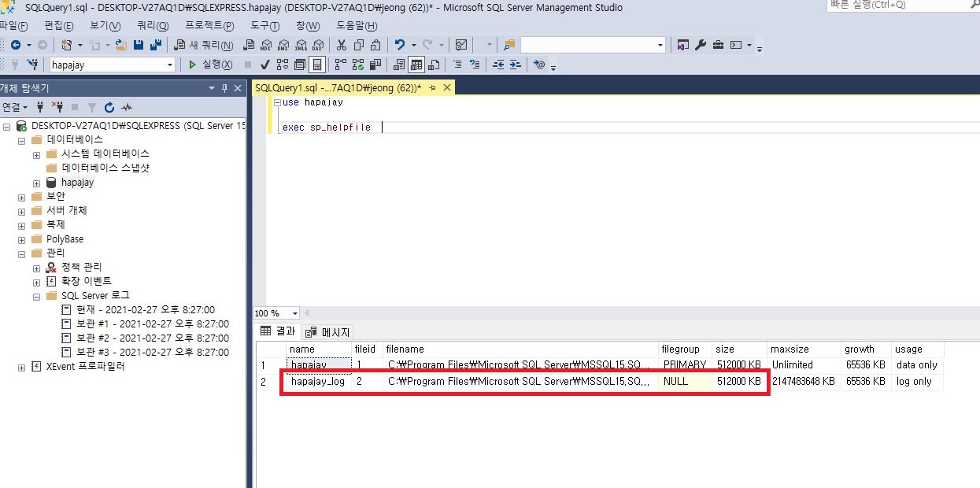Close the SQLQuery1.sql tab
This screenshot has height=488, width=980.
446,88
